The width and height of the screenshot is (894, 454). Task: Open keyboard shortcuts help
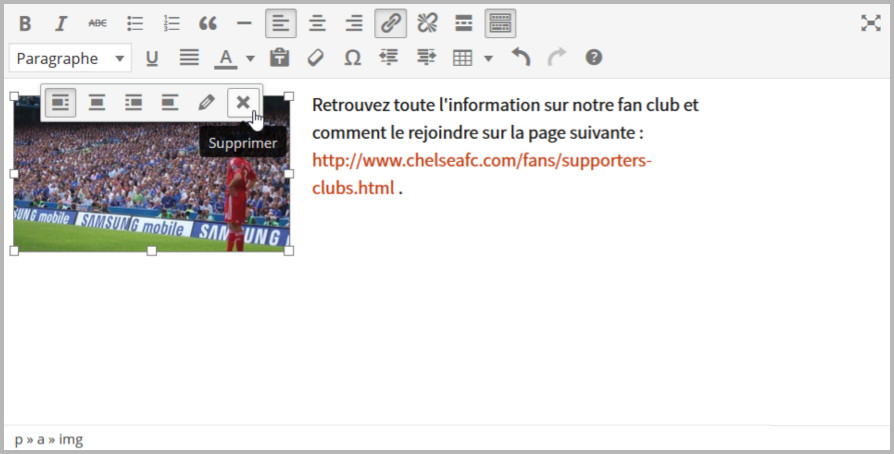click(594, 58)
